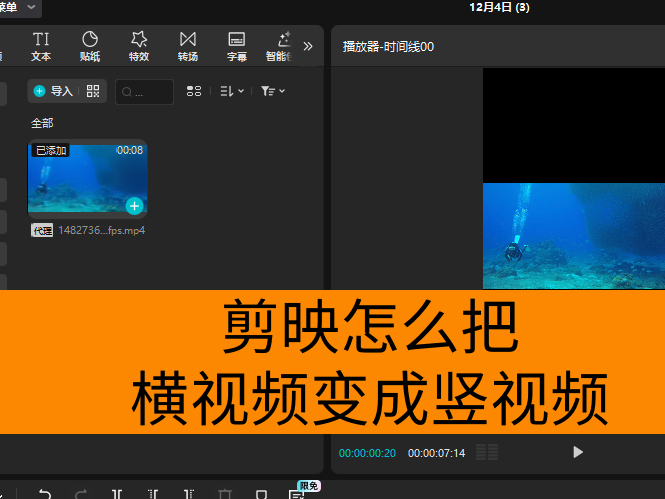Viewport: 665px width, 499px height.
Task: Click the preview grid icon beside timecode
Action: pos(487,452)
